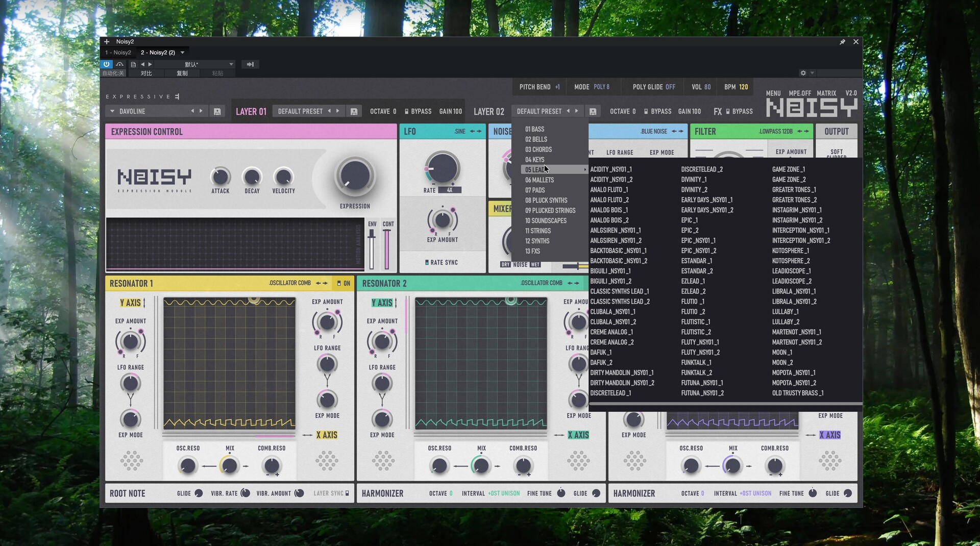Screen dimensions: 980x546
Task: Enable LFO Rate Sync
Action: (x=427, y=262)
